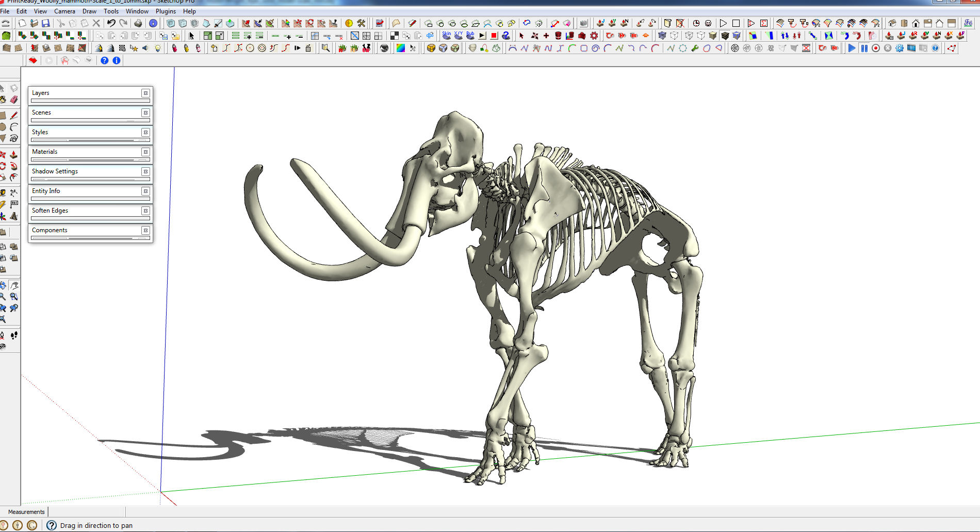Click the Skin plugin icon
The image size is (980, 532).
point(447,35)
